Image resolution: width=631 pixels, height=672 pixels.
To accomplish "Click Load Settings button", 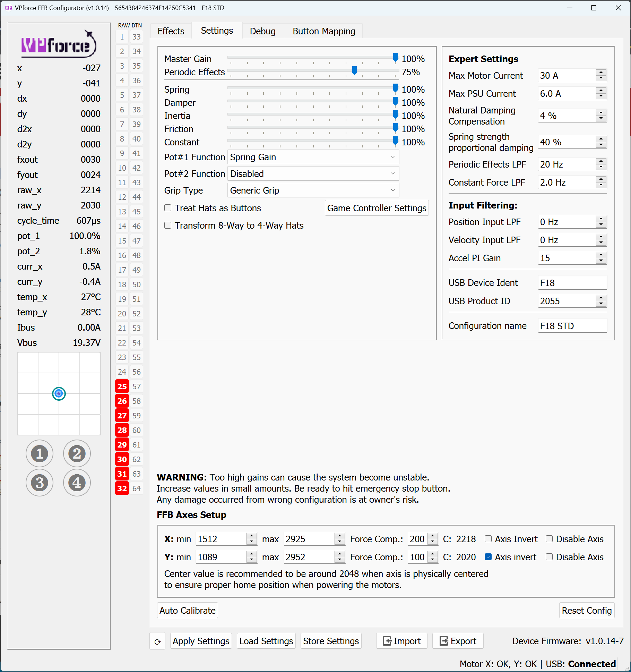I will pyautogui.click(x=266, y=641).
